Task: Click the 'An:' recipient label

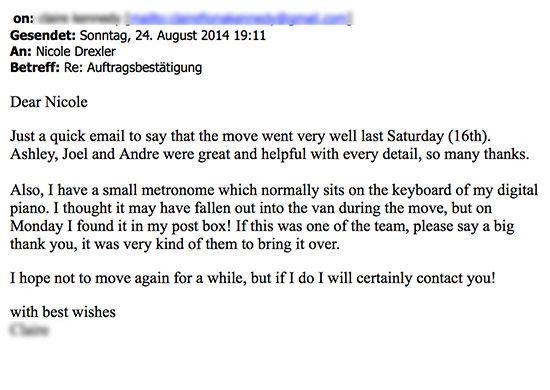Action: point(21,52)
